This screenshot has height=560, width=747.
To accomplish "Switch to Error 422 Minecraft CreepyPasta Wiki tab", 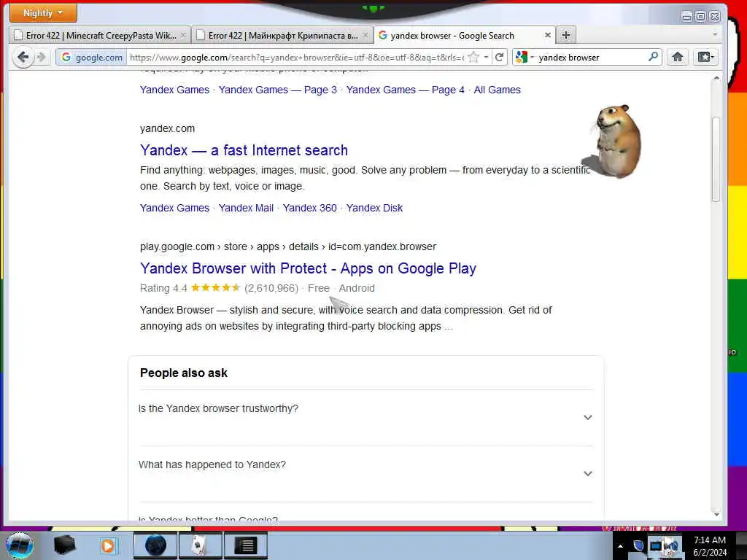I will coord(100,35).
